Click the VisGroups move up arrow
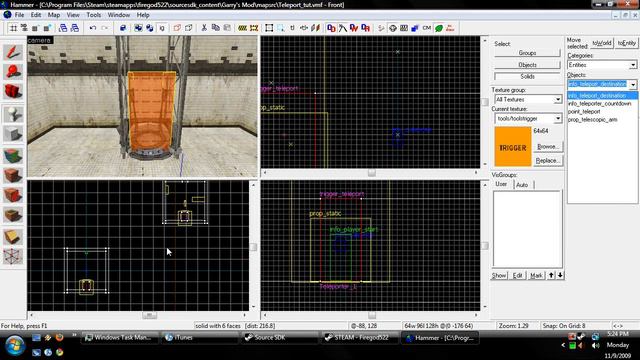The width and height of the screenshot is (640, 360). pos(551,276)
